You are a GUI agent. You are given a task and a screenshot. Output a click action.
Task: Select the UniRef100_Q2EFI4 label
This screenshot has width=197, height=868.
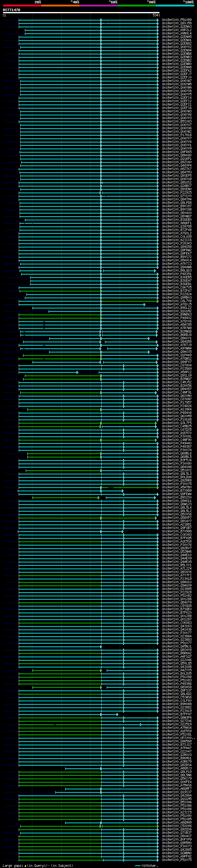(x=177, y=98)
